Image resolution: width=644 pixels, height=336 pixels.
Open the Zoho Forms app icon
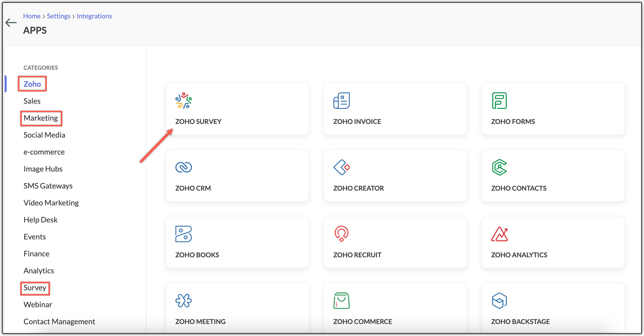499,100
